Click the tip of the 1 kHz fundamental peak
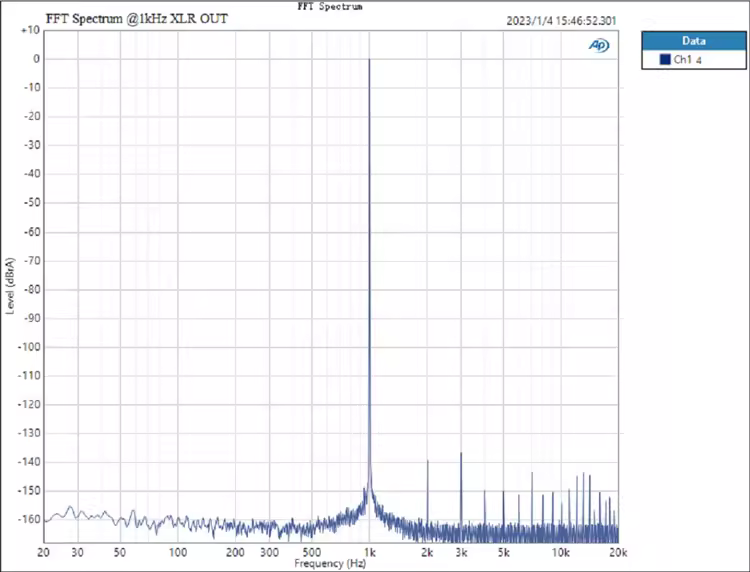 pos(369,60)
